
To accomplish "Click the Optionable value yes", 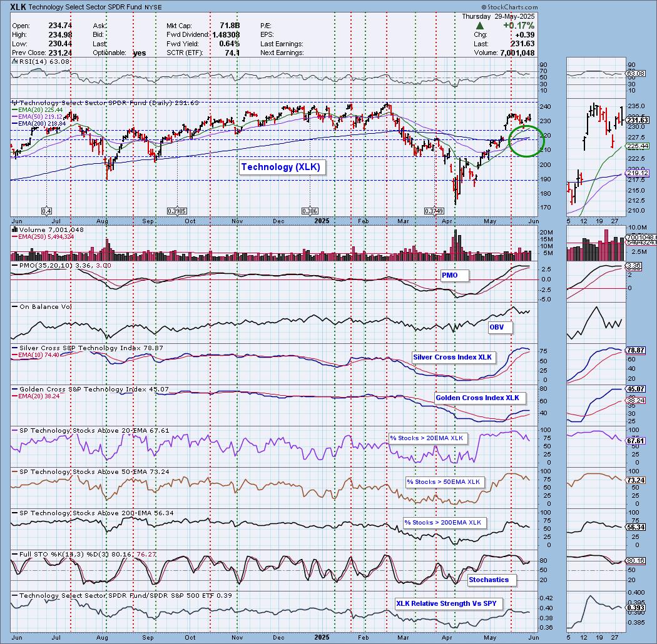I will 140,53.
